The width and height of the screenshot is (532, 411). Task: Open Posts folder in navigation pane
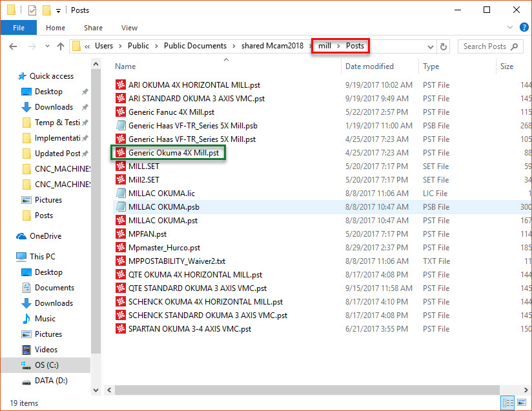44,216
